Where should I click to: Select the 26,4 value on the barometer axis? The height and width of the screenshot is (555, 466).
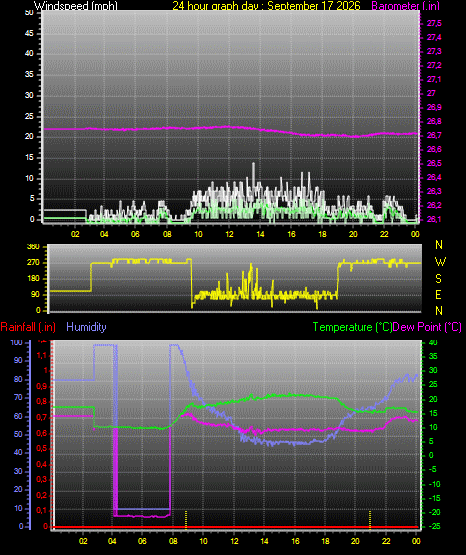434,177
